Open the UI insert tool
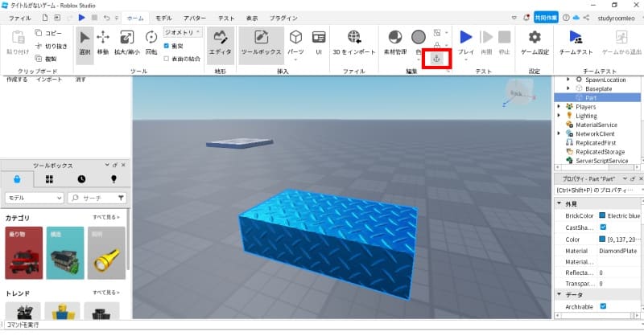 (319, 43)
